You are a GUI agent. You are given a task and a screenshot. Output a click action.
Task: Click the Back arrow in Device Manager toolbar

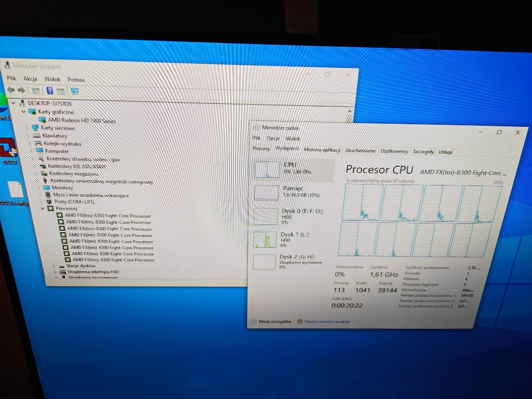click(x=11, y=90)
